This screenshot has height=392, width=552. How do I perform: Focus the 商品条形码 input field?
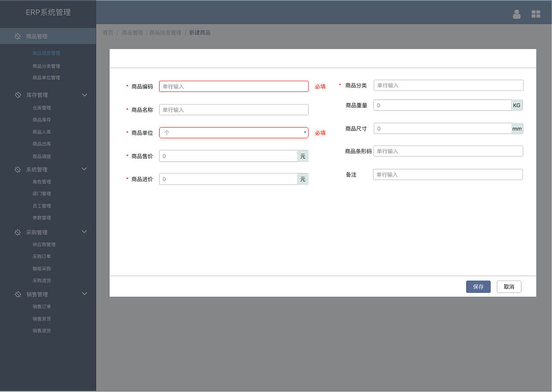448,151
